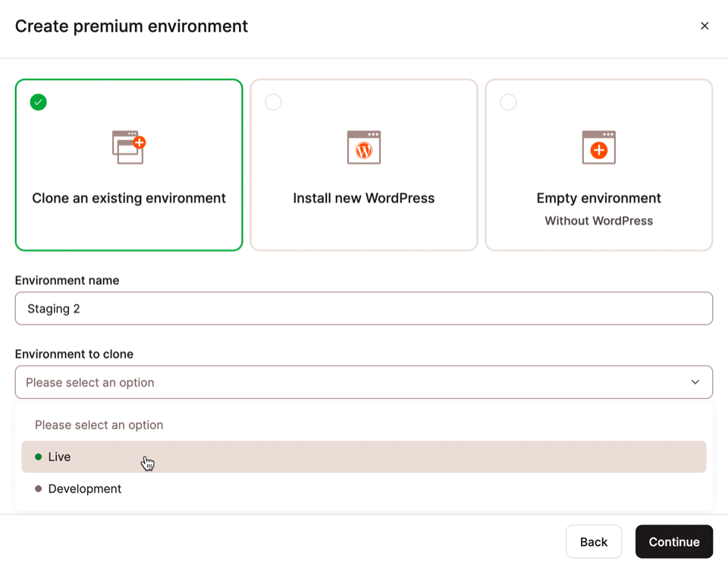Close the Create premium environment dialog
728x564 pixels.
point(704,26)
